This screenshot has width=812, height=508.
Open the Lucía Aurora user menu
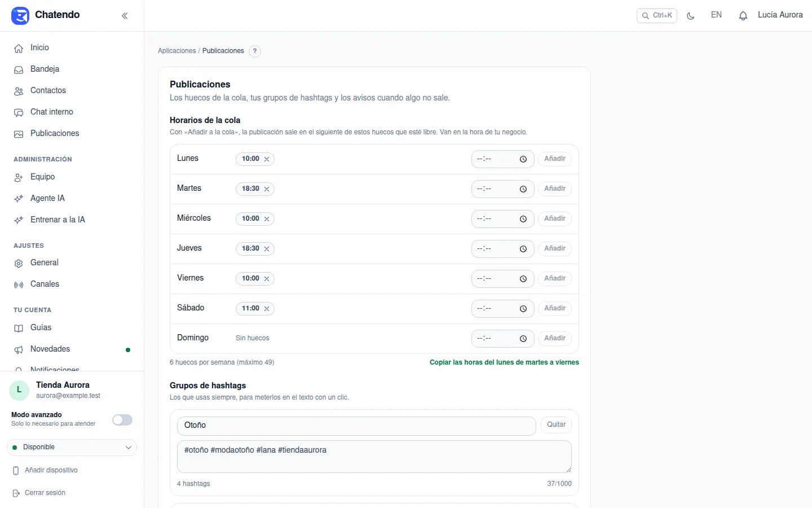[x=780, y=15]
